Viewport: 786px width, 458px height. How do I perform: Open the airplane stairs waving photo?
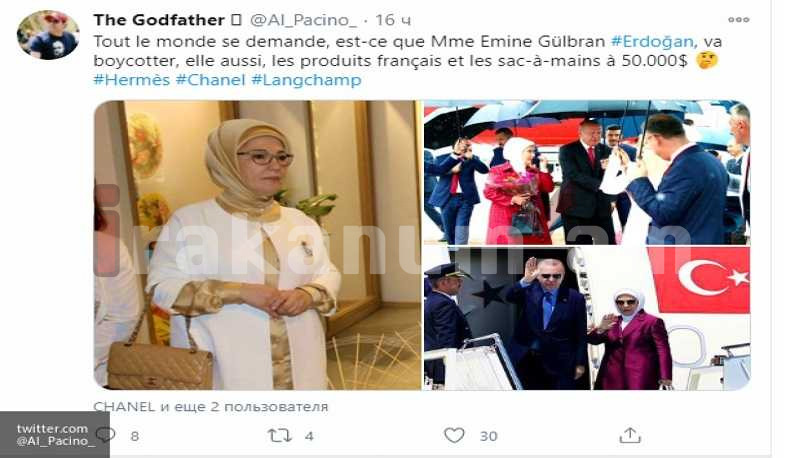click(587, 318)
